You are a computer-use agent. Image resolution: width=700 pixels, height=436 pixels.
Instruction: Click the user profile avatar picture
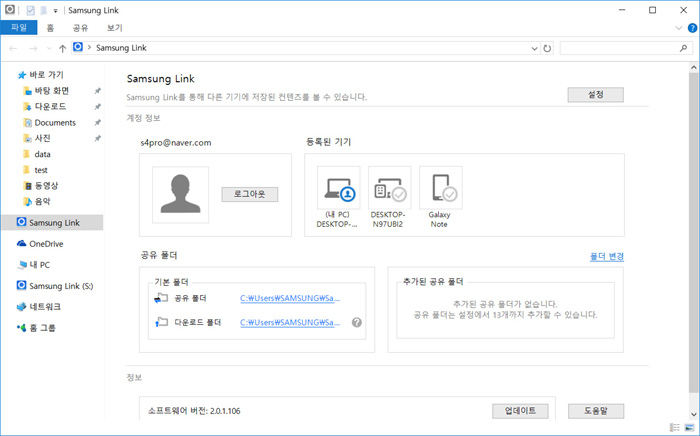[180, 195]
